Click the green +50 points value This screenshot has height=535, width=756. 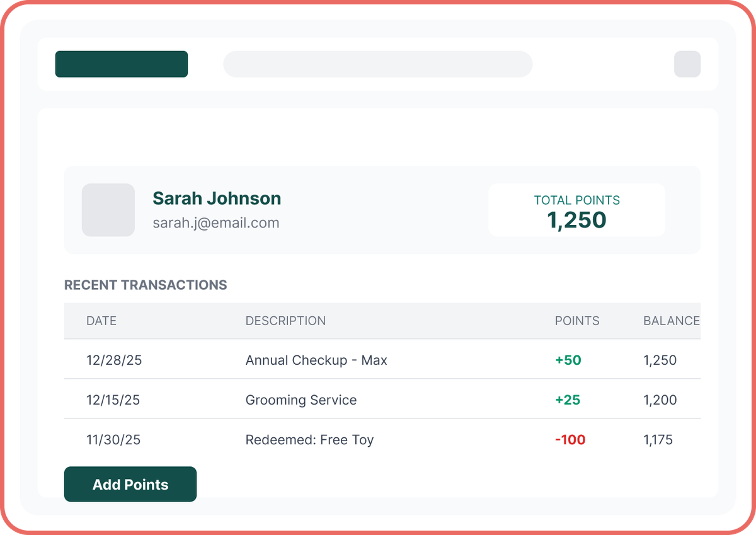pos(568,360)
